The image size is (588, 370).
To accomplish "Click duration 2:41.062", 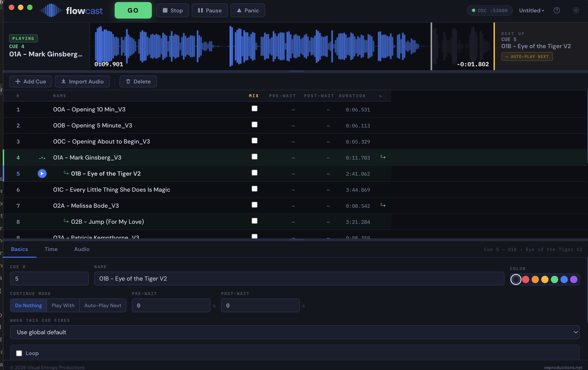I will click(358, 174).
